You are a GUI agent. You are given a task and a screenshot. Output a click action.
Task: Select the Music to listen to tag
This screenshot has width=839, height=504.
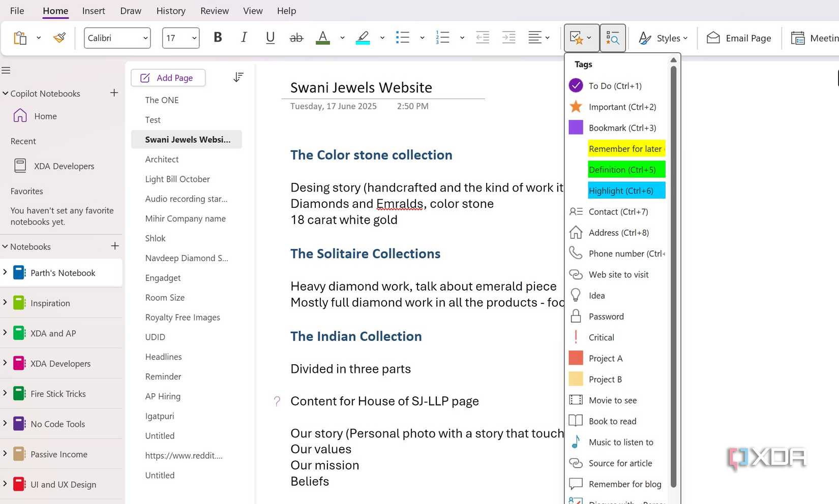(x=620, y=442)
